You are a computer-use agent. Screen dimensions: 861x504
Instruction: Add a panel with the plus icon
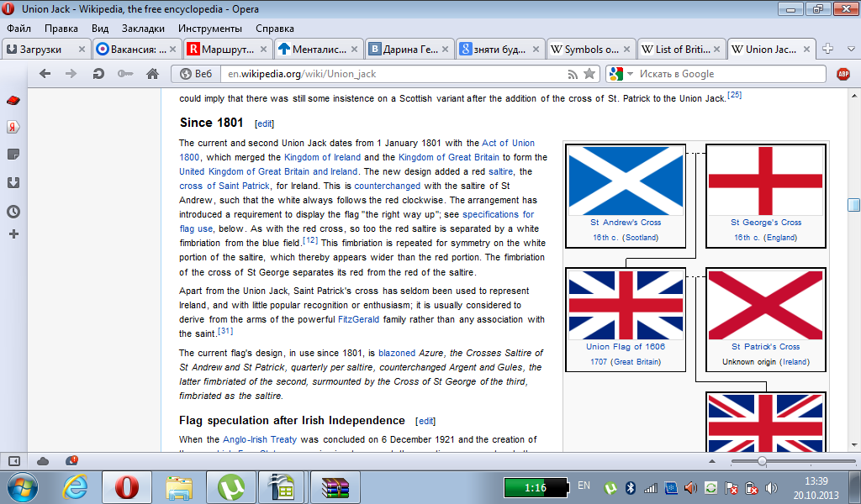[x=13, y=234]
